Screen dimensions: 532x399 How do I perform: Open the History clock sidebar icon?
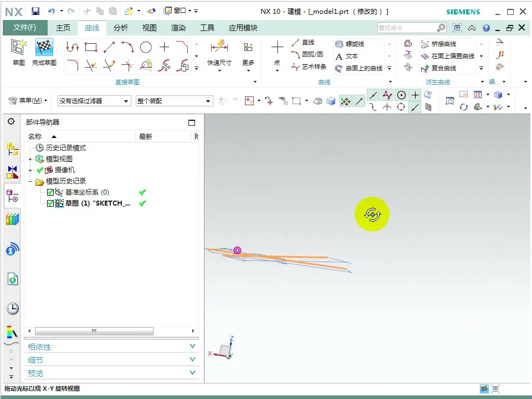click(x=12, y=309)
